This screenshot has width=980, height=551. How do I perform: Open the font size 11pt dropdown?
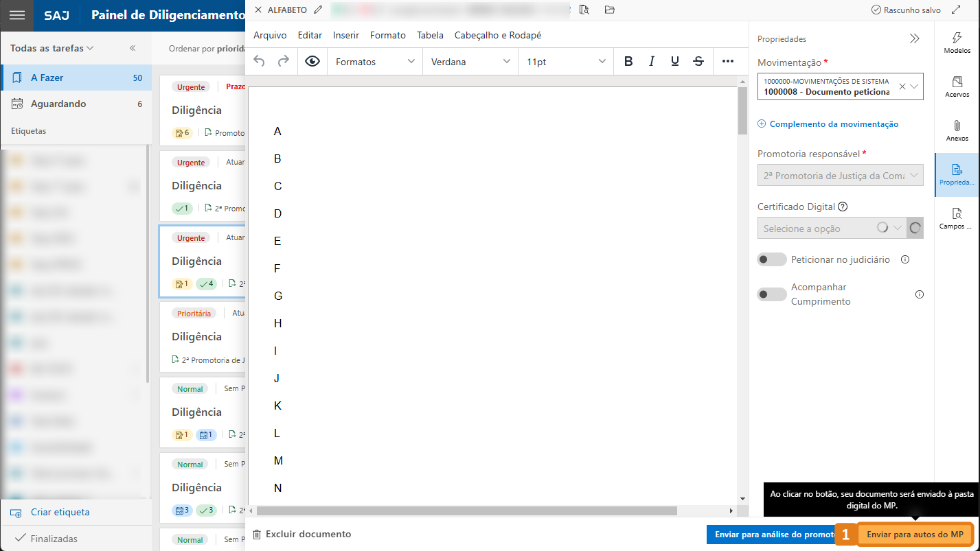pyautogui.click(x=565, y=61)
